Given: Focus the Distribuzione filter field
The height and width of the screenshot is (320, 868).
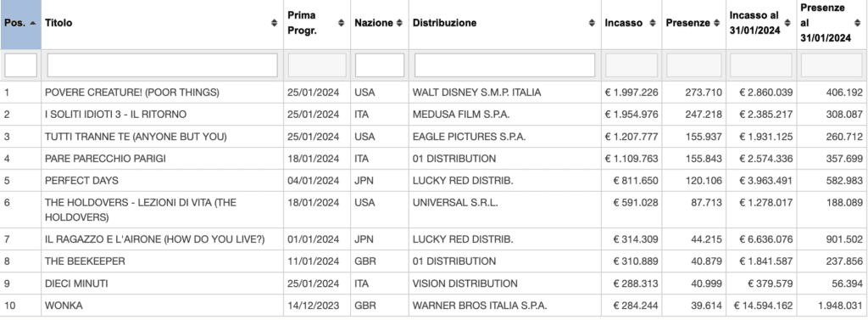Looking at the screenshot, I should pos(505,65).
